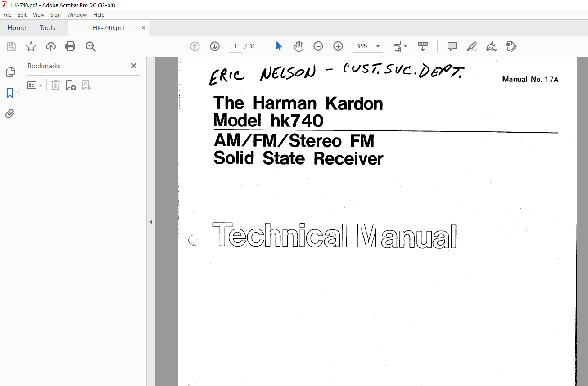
Task: Click 'The Harman Kardon' title text
Action: (298, 103)
